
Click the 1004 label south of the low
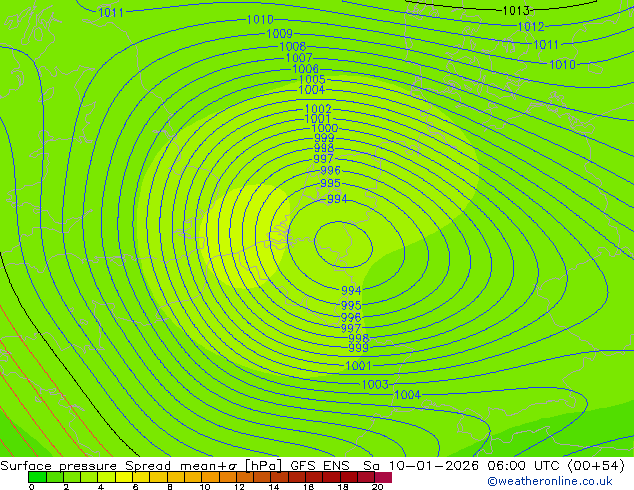408,395
